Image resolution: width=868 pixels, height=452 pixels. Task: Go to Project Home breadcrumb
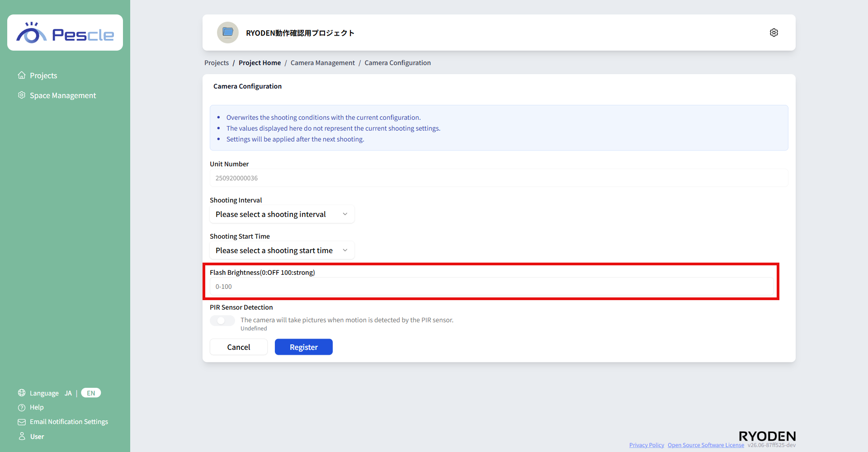(259, 63)
